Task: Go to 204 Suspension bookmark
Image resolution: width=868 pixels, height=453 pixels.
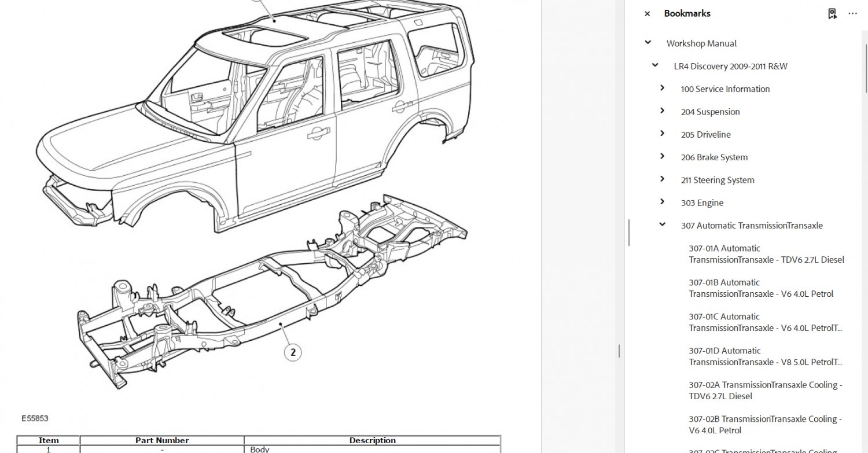Action: [x=710, y=112]
